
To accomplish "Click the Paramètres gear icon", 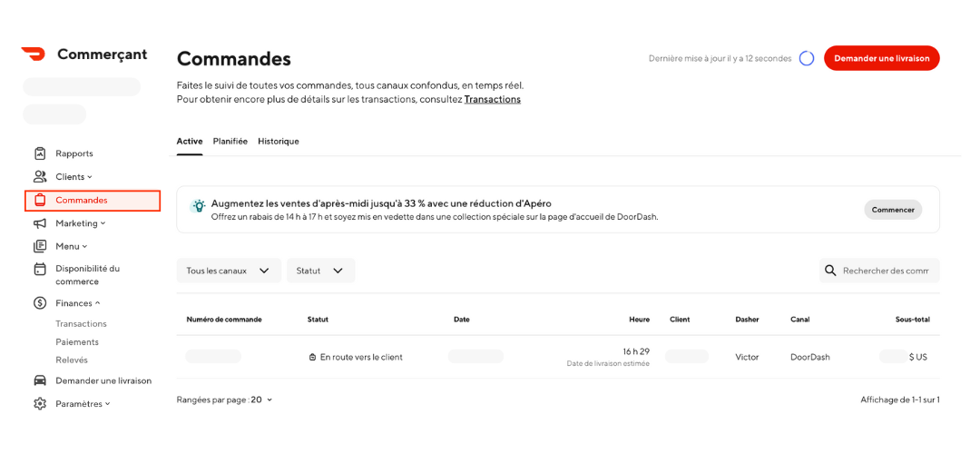I will pos(40,404).
